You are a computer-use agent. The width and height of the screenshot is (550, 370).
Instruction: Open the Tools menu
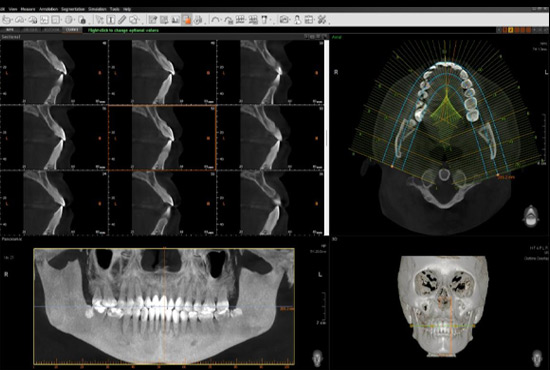tap(114, 9)
